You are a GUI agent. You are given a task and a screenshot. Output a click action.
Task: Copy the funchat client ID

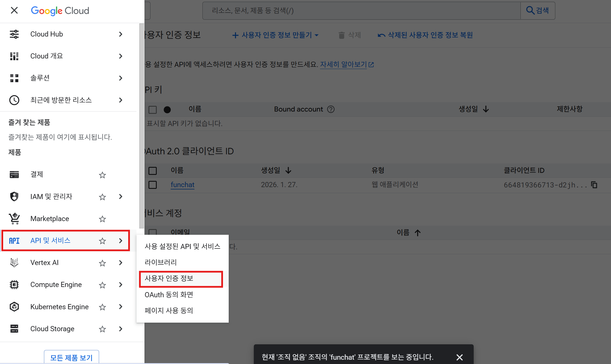pyautogui.click(x=594, y=185)
